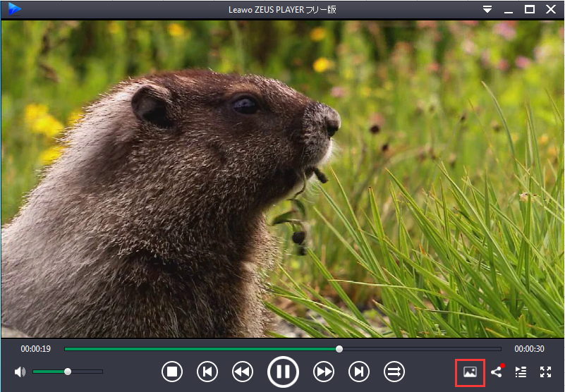Show the playlist panel
The image size is (565, 392).
(x=521, y=372)
